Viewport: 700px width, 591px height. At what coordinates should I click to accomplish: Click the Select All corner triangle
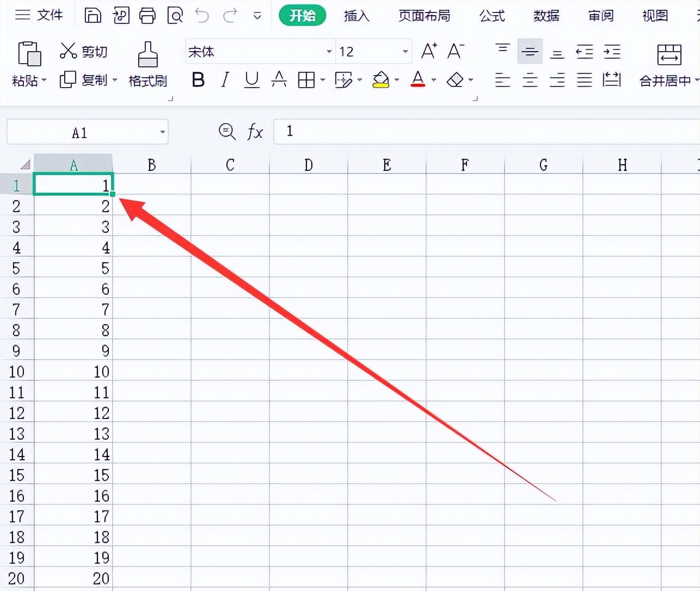point(25,164)
